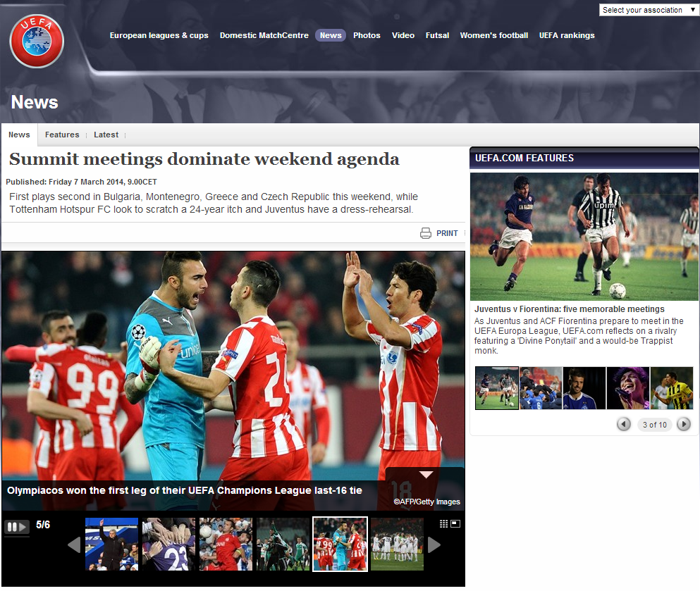Go to previous gallery thumbnails
Screen dimensions: 700x591
tap(74, 545)
